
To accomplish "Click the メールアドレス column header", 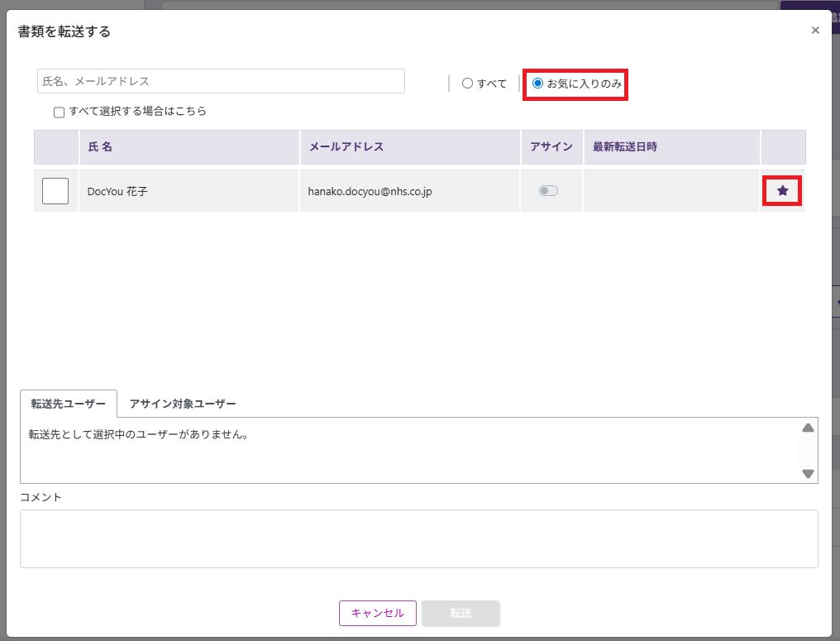I will (346, 147).
